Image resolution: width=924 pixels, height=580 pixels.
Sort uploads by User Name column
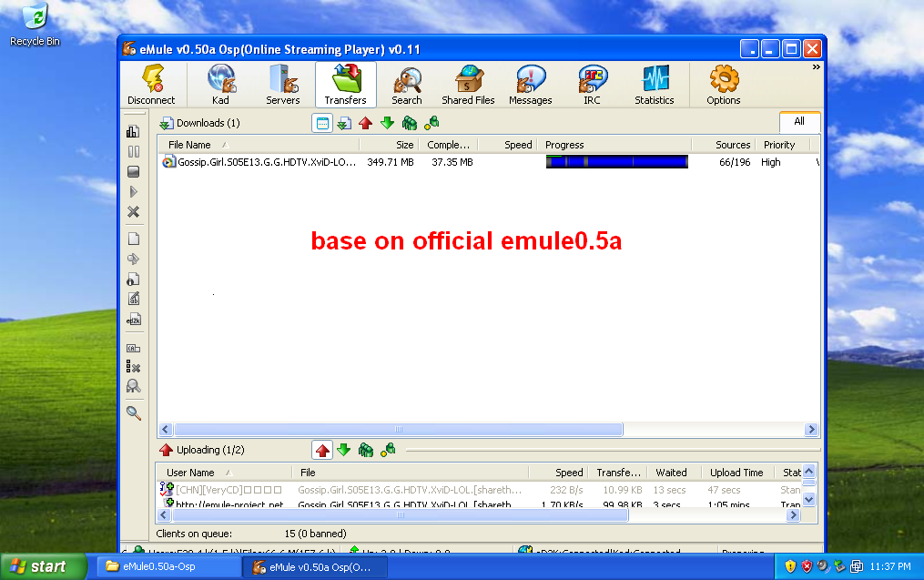pyautogui.click(x=224, y=473)
